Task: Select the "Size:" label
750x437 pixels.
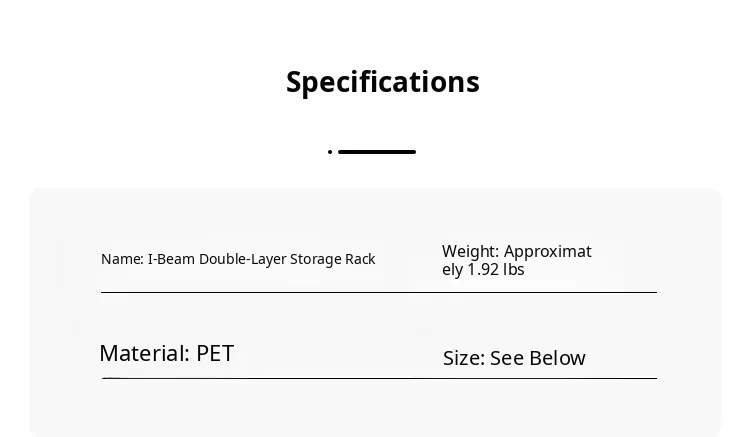Action: (x=463, y=358)
